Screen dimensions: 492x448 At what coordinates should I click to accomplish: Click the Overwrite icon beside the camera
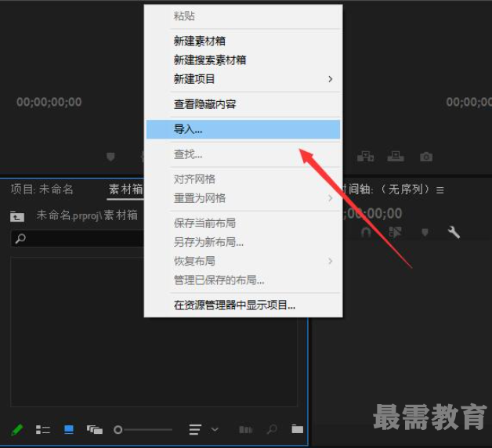396,157
